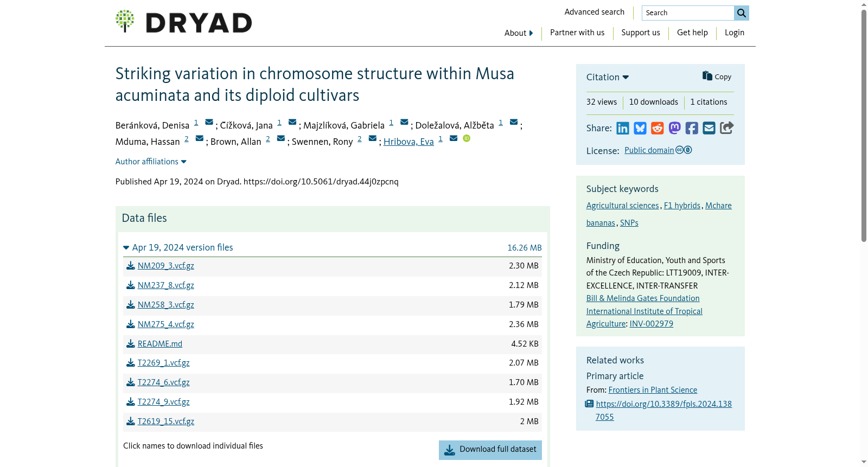Viewport: 868px width, 467px height.
Task: Download NM258_3.vcf.gz file link
Action: coord(166,305)
